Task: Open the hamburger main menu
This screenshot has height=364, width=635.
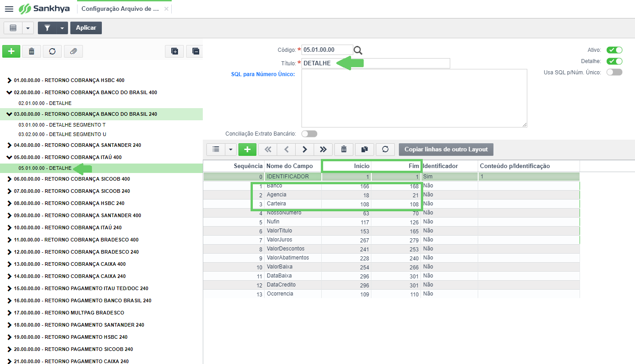Action: point(9,9)
